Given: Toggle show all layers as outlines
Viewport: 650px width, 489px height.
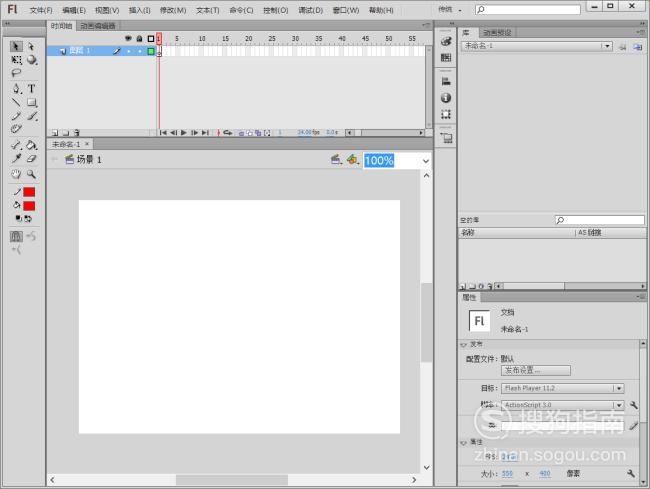Looking at the screenshot, I should pyautogui.click(x=151, y=39).
